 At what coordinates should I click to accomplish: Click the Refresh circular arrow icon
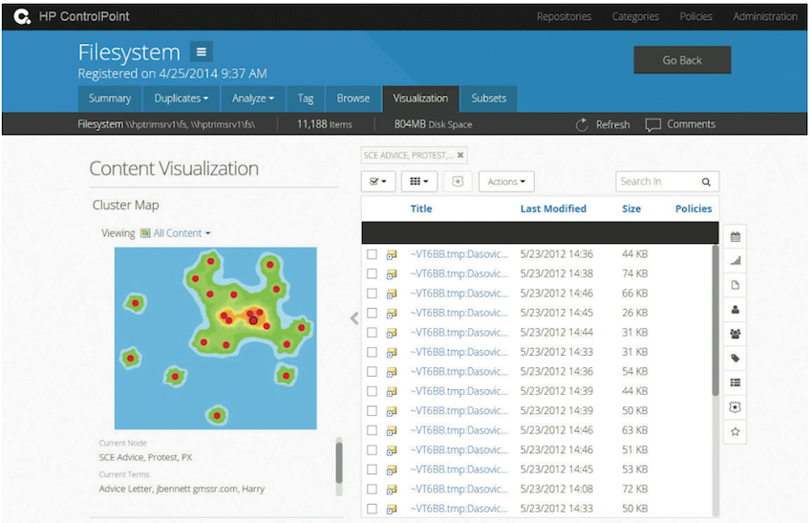(x=582, y=124)
